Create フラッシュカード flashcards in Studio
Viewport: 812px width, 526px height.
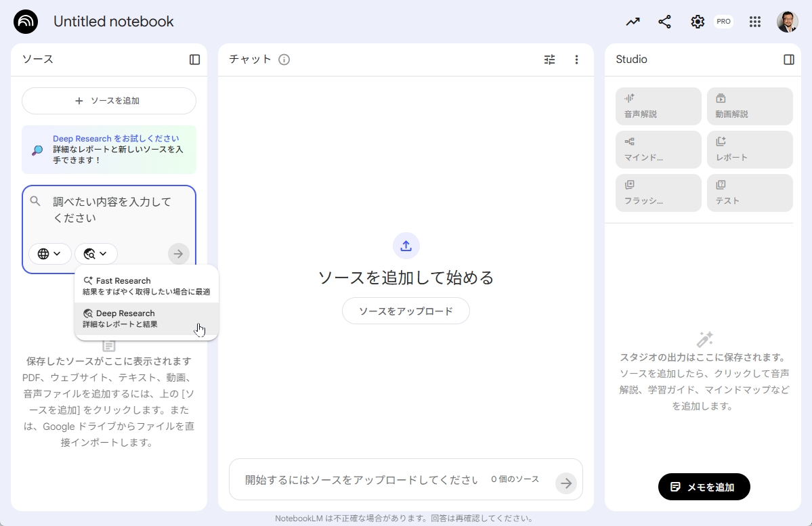pyautogui.click(x=657, y=193)
